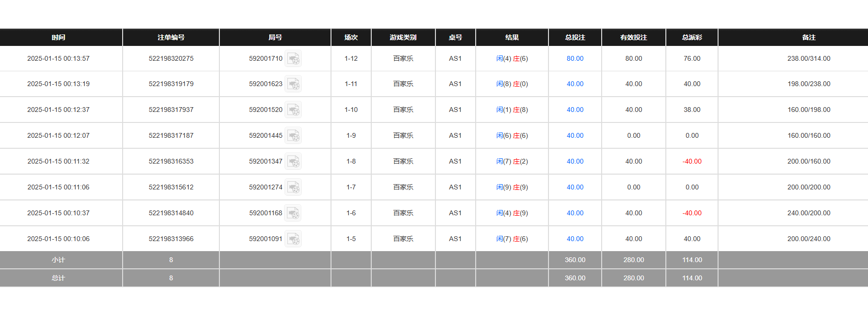Click the 备注 column header
Screen dimensions: 868x320
click(809, 37)
